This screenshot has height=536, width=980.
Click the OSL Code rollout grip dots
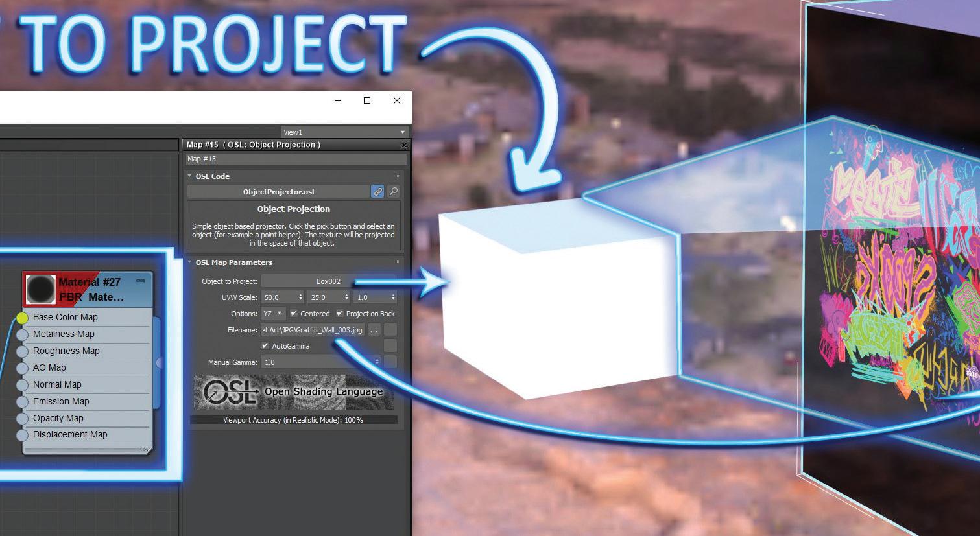point(398,176)
